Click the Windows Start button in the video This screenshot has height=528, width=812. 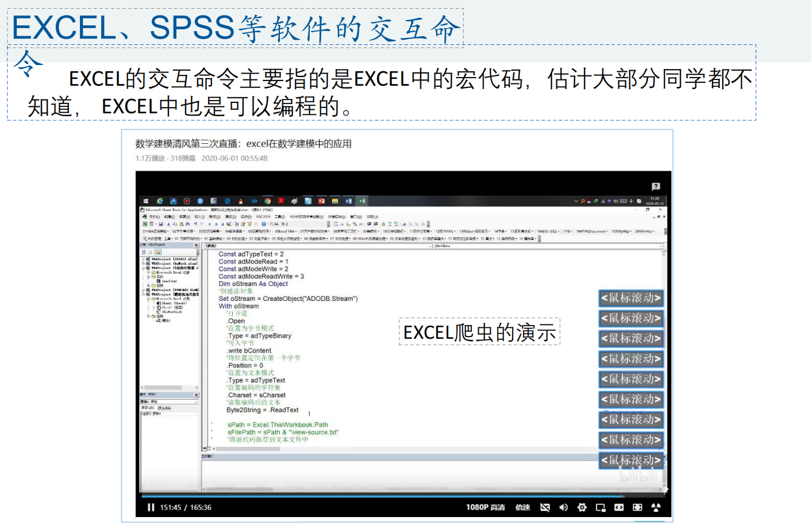click(146, 201)
